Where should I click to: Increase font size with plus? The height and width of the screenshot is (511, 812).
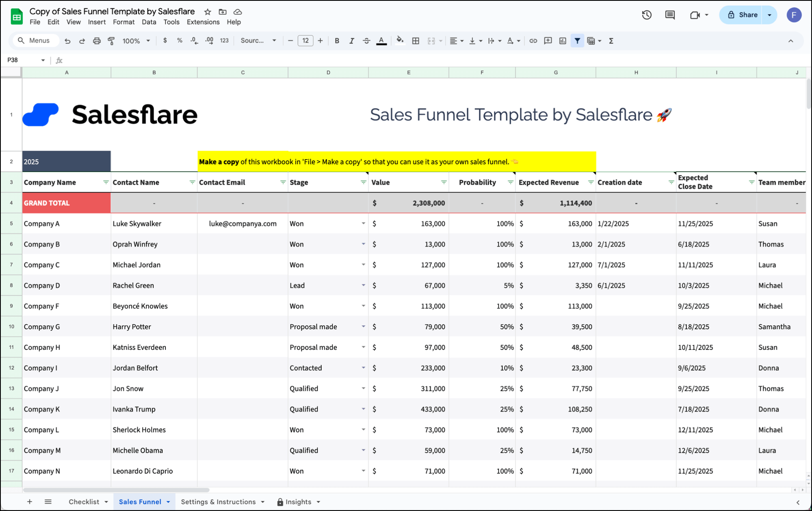(320, 41)
